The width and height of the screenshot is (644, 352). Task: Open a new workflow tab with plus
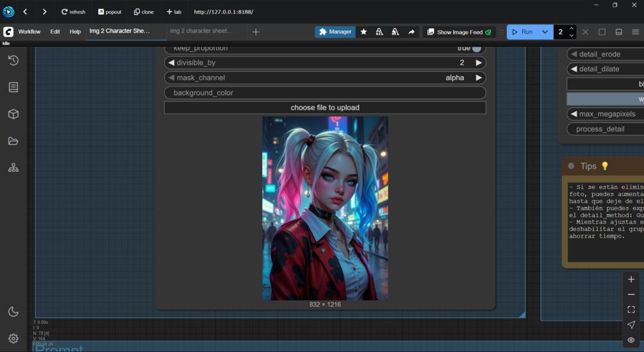256,31
